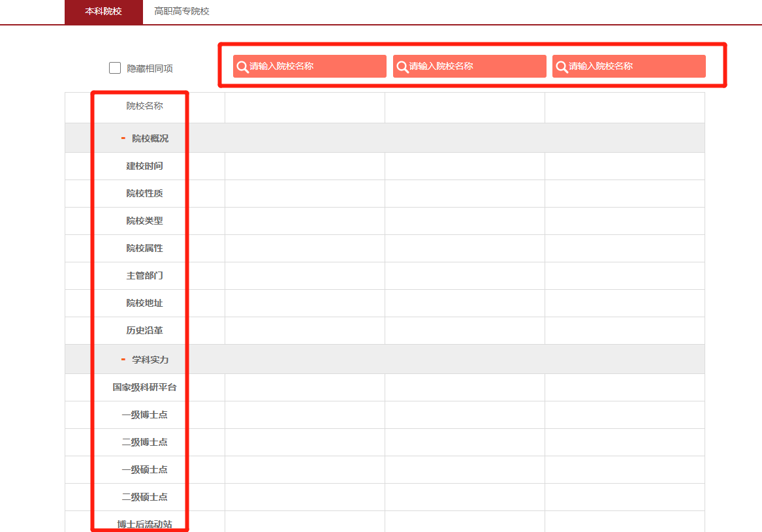762x532 pixels.
Task: Click the 历史沿革 row label
Action: coord(144,331)
